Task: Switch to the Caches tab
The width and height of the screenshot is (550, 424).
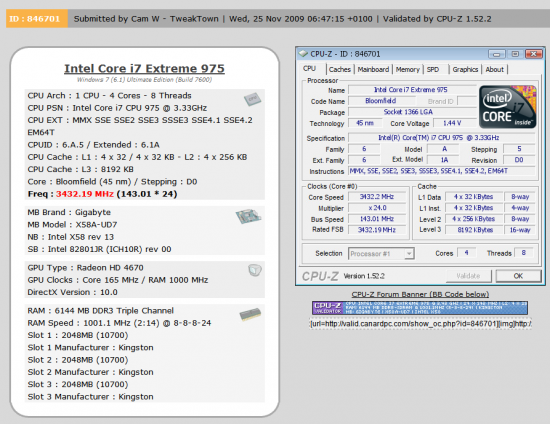Action: 340,69
